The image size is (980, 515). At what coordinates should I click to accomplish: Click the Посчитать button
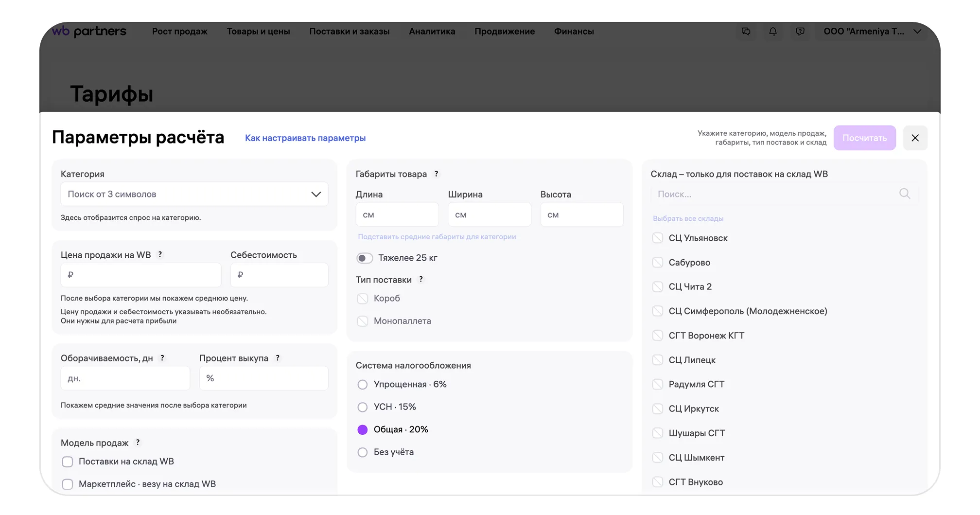pos(864,138)
